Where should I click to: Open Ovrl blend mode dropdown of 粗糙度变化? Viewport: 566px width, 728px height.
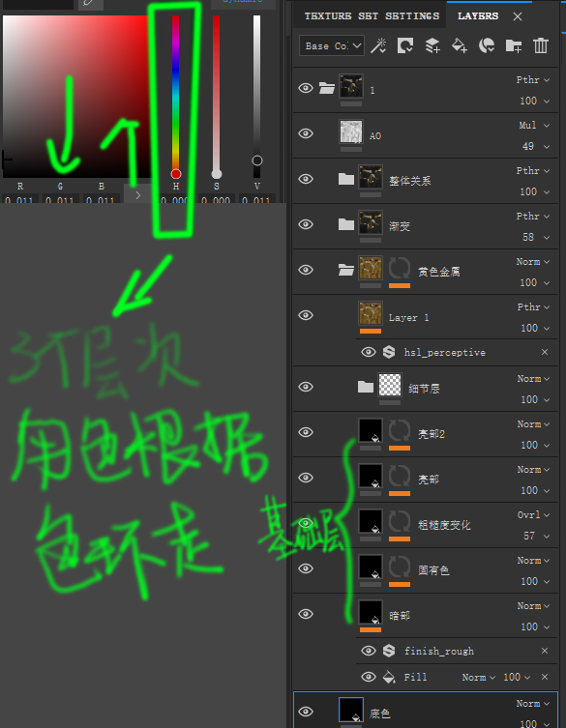534,515
